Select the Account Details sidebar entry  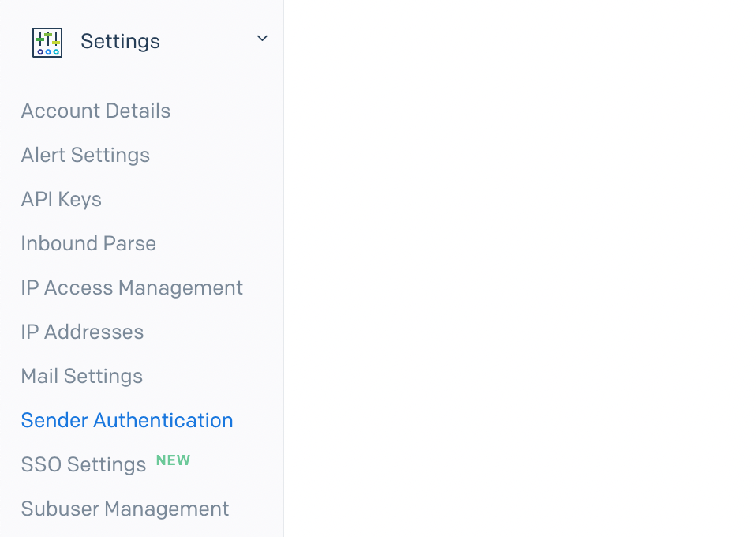point(95,111)
